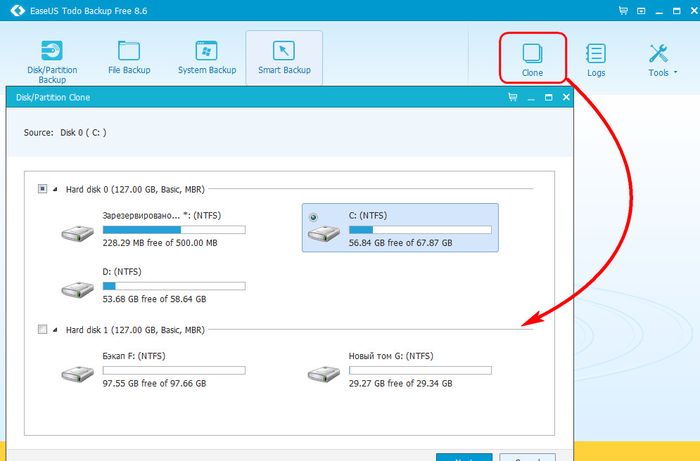Image resolution: width=700 pixels, height=461 pixels.
Task: Open the Disk/Partition Backup tool
Action: coord(58,60)
